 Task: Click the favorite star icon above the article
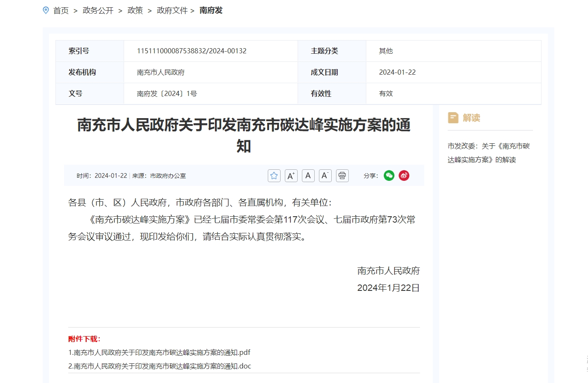pyautogui.click(x=274, y=175)
